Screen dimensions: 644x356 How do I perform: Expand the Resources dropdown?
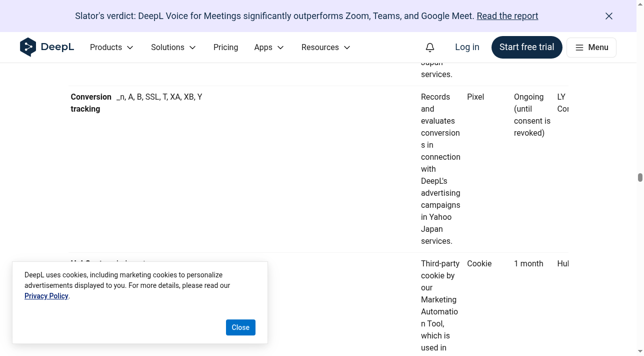click(326, 47)
